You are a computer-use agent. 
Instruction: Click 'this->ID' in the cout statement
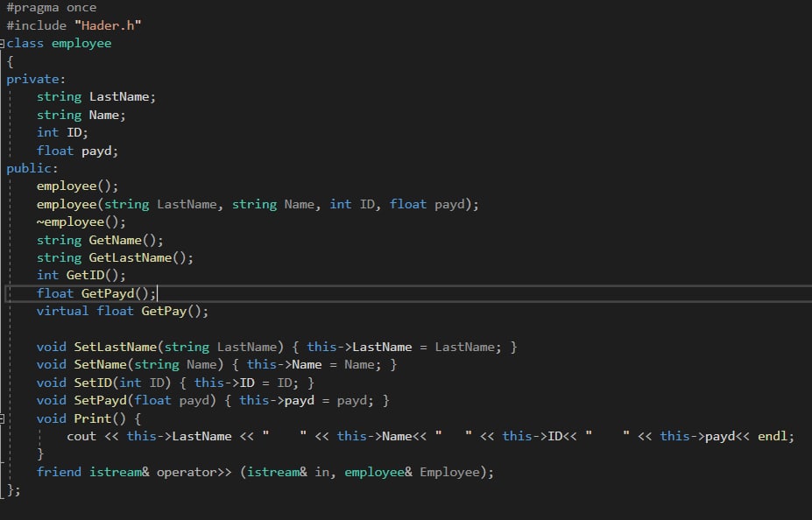point(532,436)
